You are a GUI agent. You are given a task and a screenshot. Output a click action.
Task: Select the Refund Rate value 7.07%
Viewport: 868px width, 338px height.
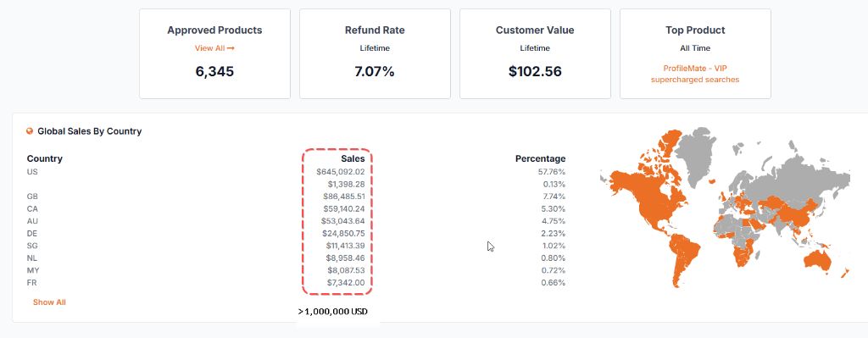click(x=375, y=71)
